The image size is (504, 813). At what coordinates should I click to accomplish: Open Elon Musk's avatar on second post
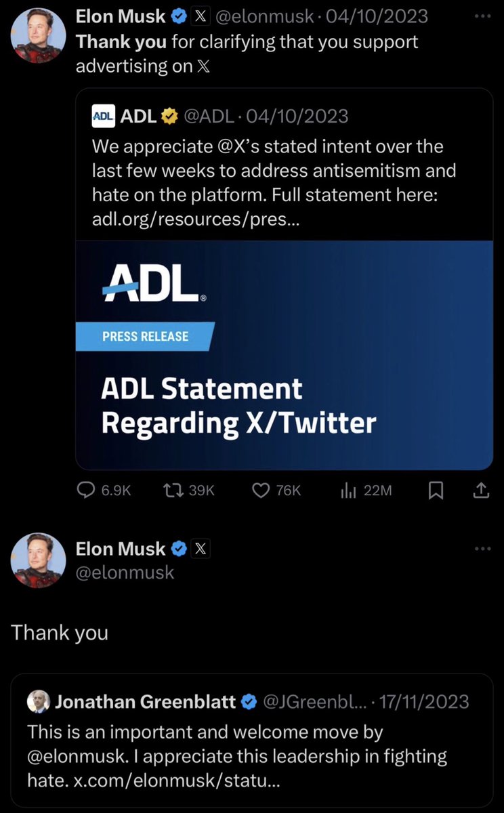(x=39, y=560)
